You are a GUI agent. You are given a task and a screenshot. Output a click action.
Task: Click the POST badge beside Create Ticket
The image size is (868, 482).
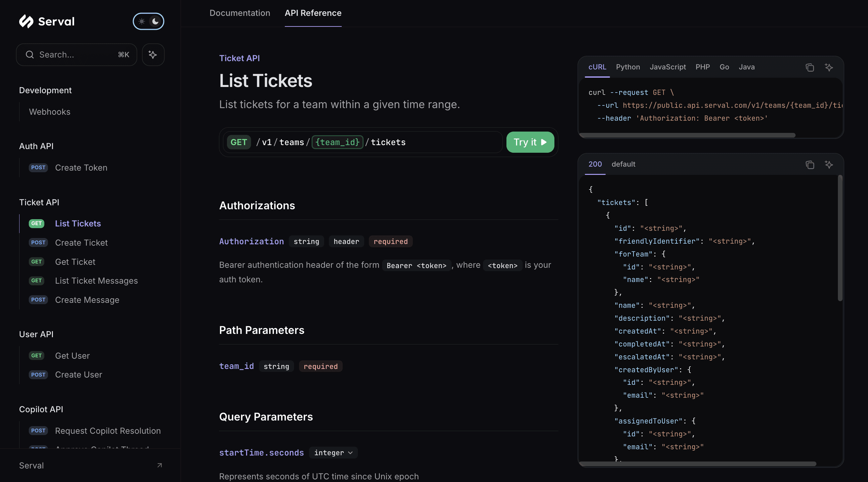click(x=38, y=243)
